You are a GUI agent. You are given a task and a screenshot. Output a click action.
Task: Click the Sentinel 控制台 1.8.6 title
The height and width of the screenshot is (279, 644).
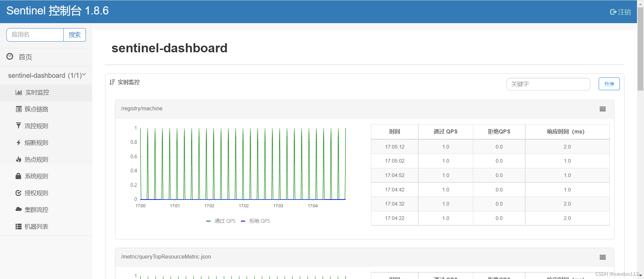pos(58,11)
